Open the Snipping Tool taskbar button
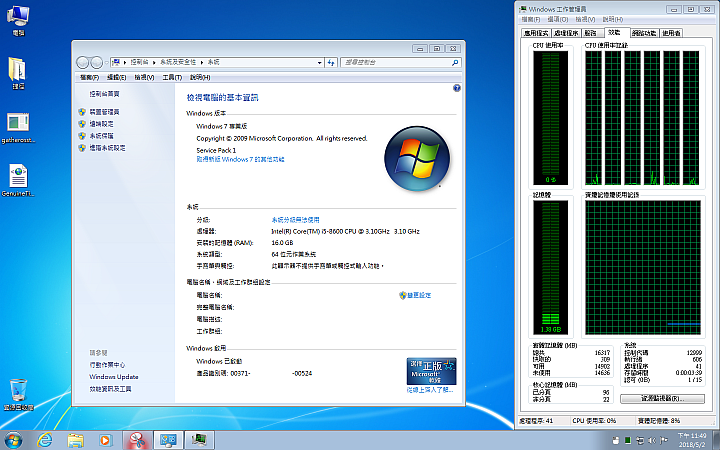 [137, 440]
